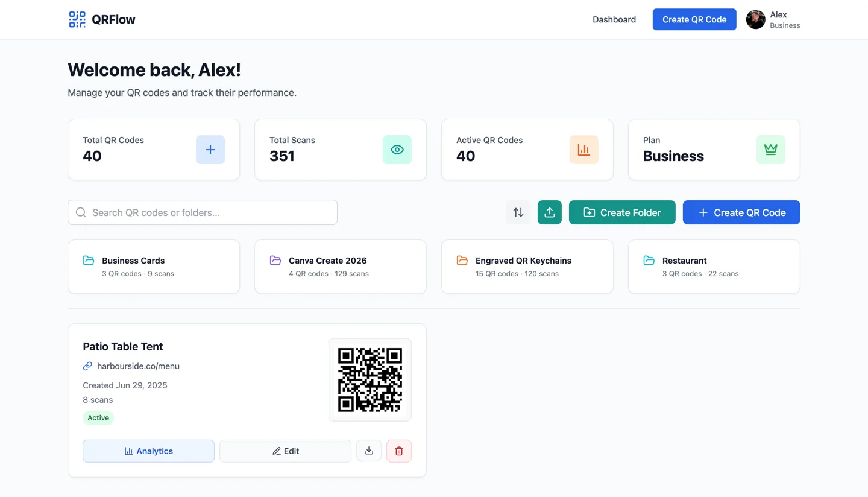Viewport: 868px width, 497px height.
Task: Click the Alex Business account name
Action: click(785, 19)
